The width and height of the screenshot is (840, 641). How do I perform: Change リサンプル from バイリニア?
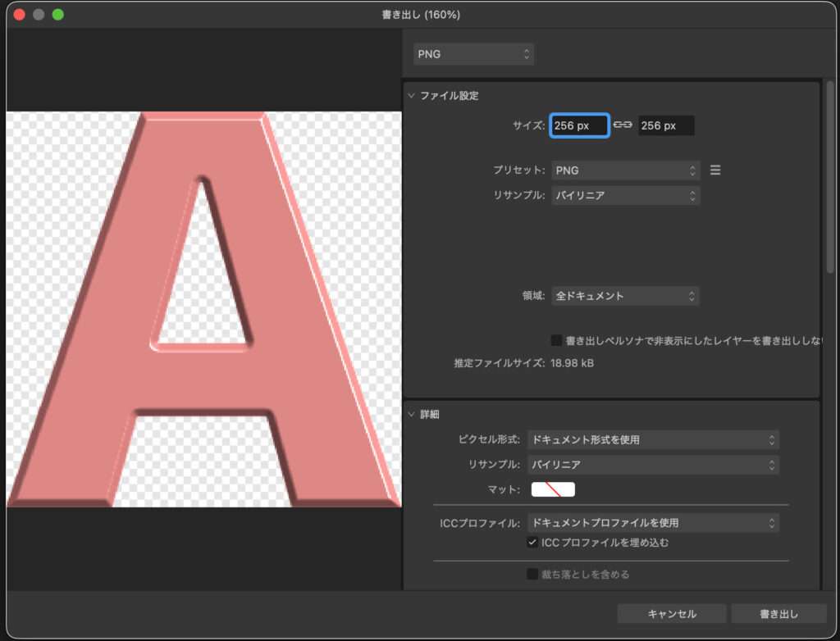click(625, 195)
